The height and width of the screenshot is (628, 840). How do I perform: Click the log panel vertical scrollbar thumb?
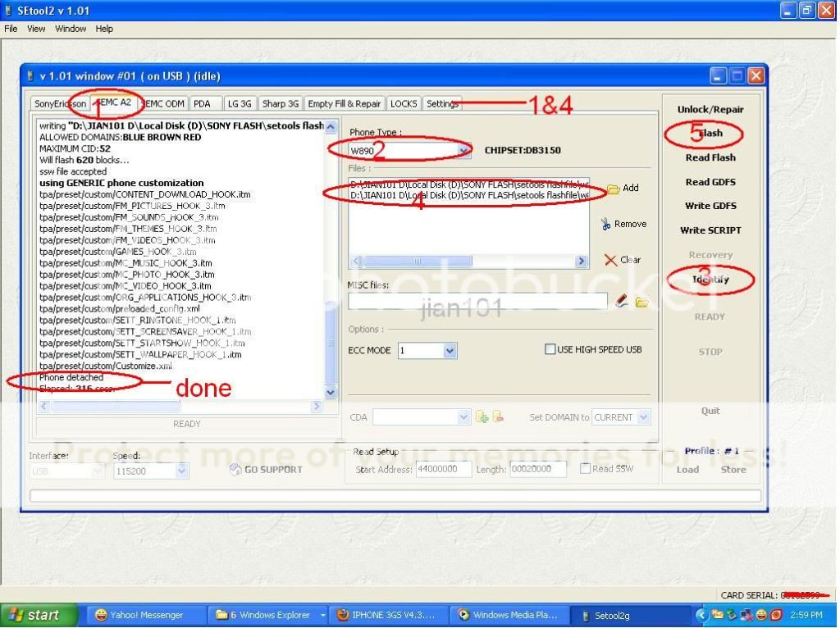tap(331, 343)
